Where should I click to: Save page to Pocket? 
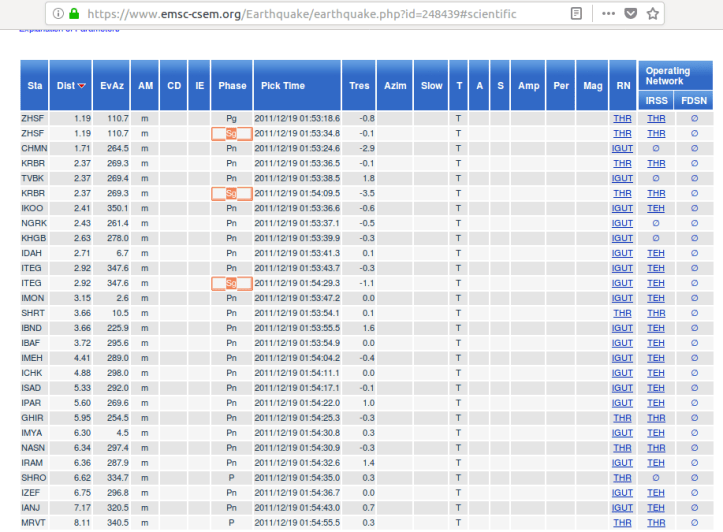[x=631, y=14]
